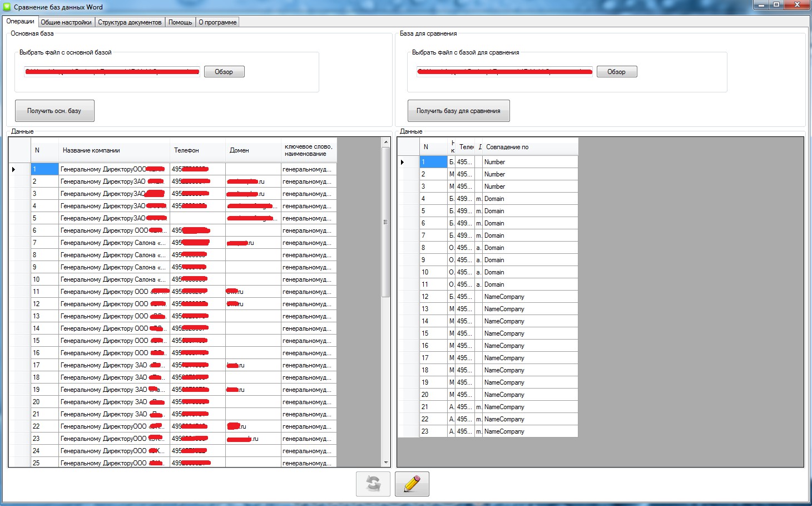Click phone cell in comparison row 21
The width and height of the screenshot is (812, 506).
[464, 407]
